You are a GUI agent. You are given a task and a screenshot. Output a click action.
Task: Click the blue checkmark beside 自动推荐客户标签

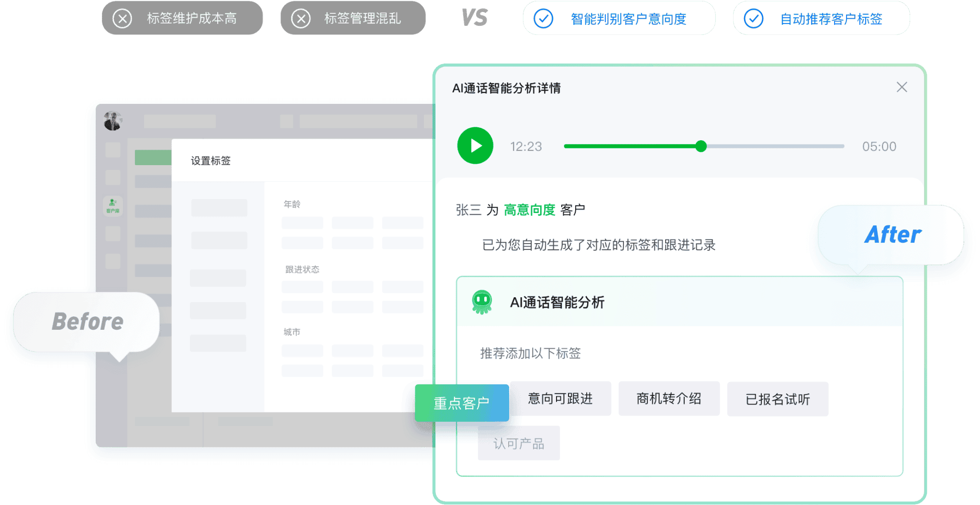pos(754,19)
